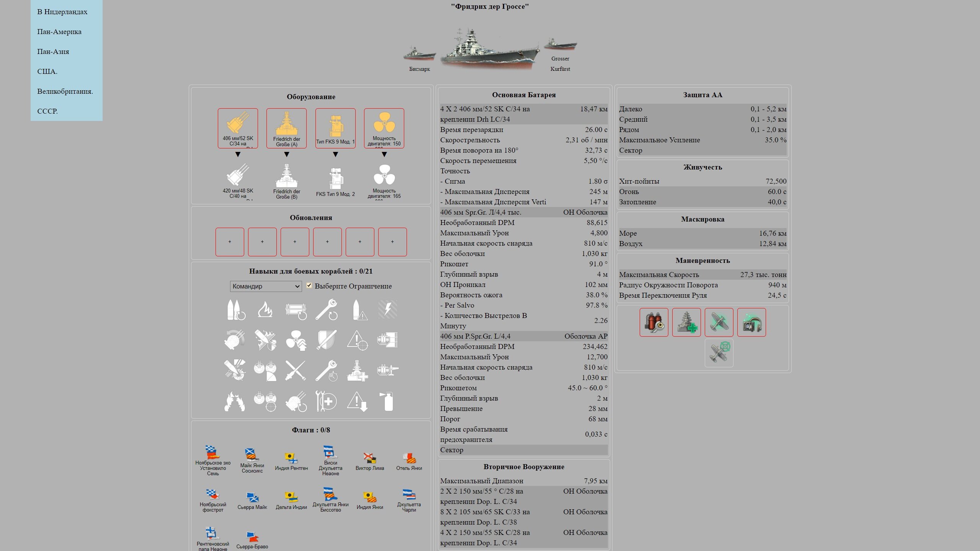The height and width of the screenshot is (551, 980).
Task: Pick the 165 engine power module
Action: pyautogui.click(x=384, y=181)
